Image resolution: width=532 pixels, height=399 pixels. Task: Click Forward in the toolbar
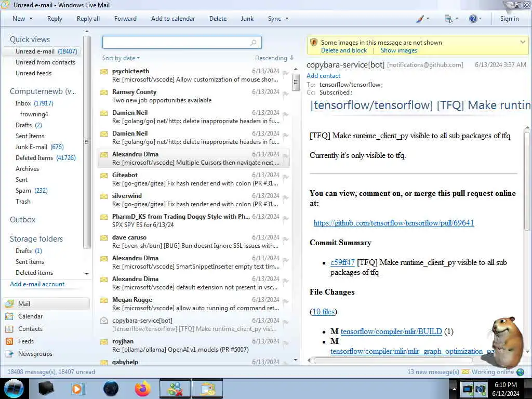[125, 19]
